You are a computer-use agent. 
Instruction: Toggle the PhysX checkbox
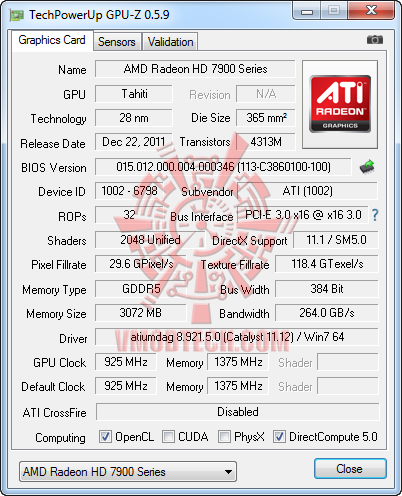pos(224,436)
